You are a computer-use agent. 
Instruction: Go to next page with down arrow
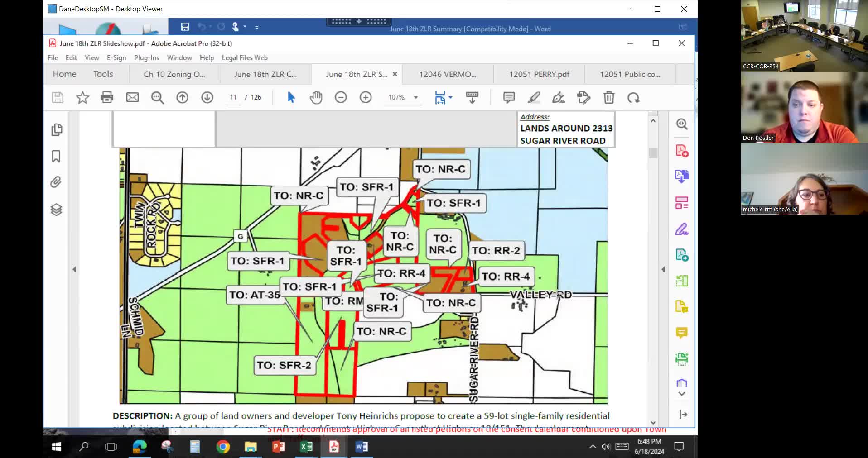coord(207,98)
